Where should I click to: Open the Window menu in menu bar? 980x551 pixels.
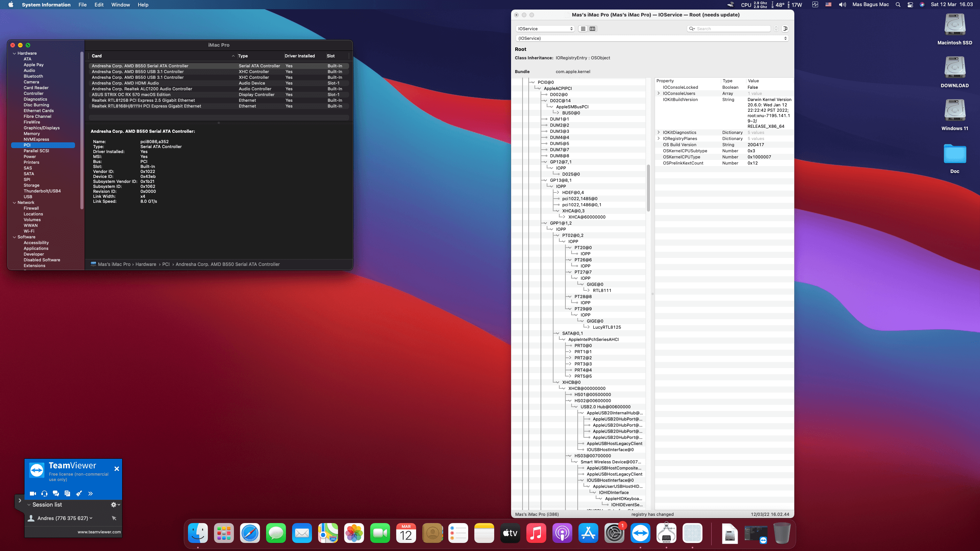(x=120, y=5)
